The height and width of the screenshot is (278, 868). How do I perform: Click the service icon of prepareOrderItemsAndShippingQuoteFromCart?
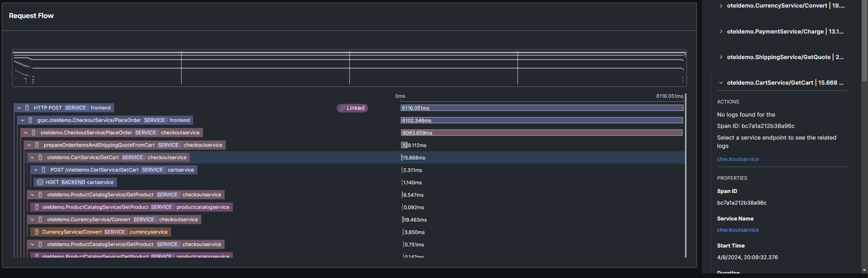pos(37,145)
